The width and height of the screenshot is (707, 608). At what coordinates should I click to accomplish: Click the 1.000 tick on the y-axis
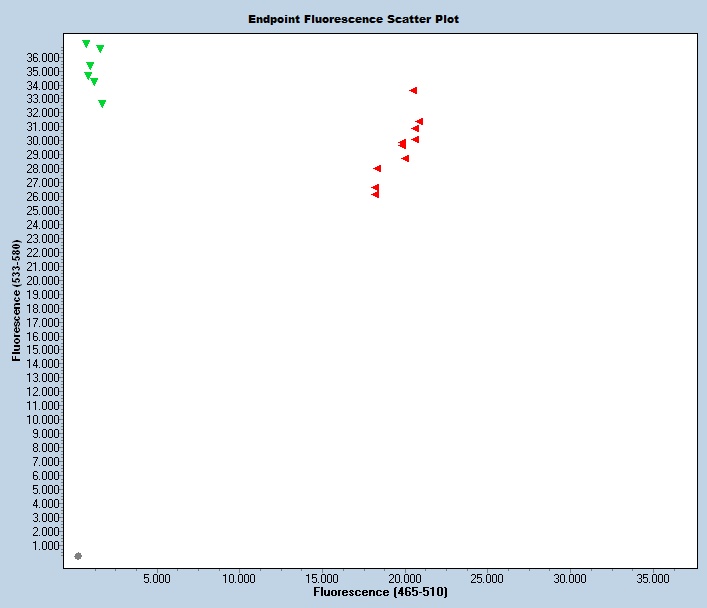click(x=47, y=546)
